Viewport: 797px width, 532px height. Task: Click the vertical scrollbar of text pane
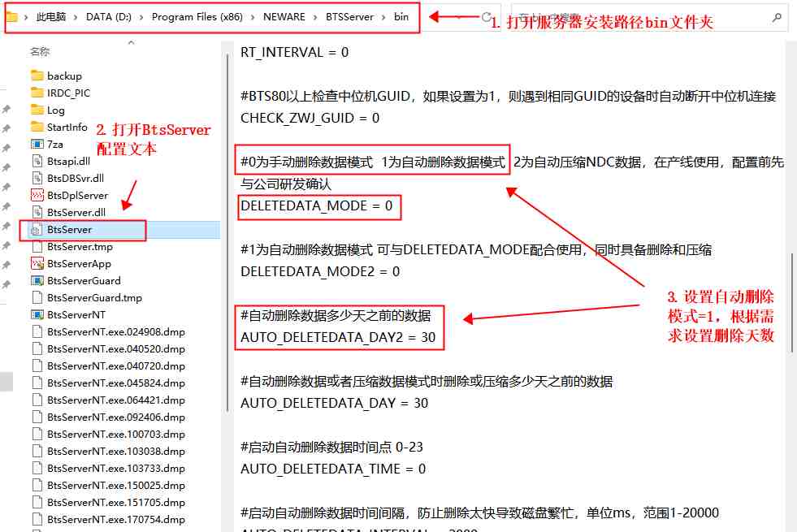pos(791,292)
